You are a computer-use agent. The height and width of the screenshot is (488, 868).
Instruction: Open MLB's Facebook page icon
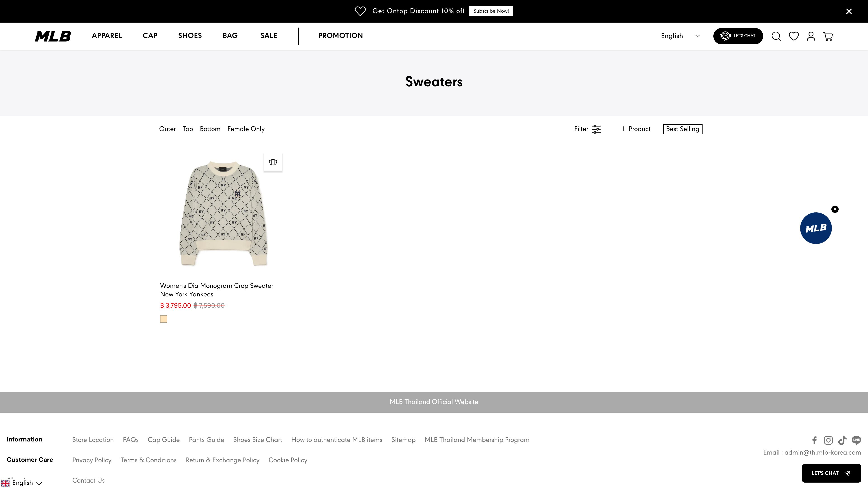(x=814, y=440)
